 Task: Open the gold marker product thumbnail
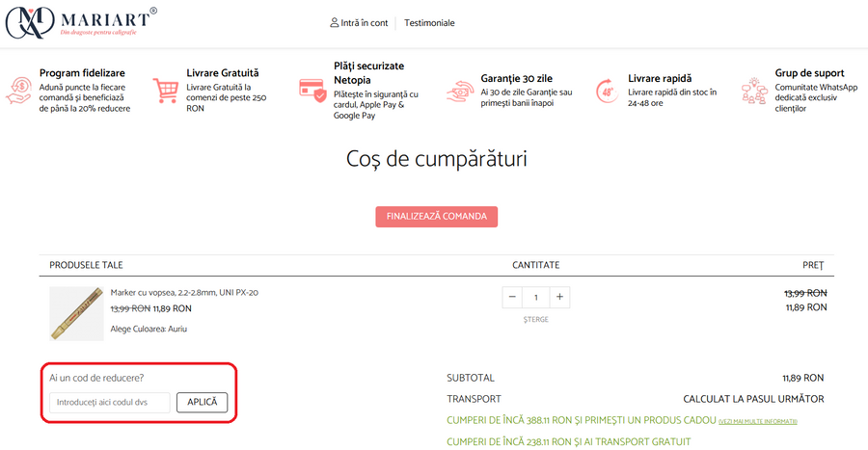(x=76, y=313)
